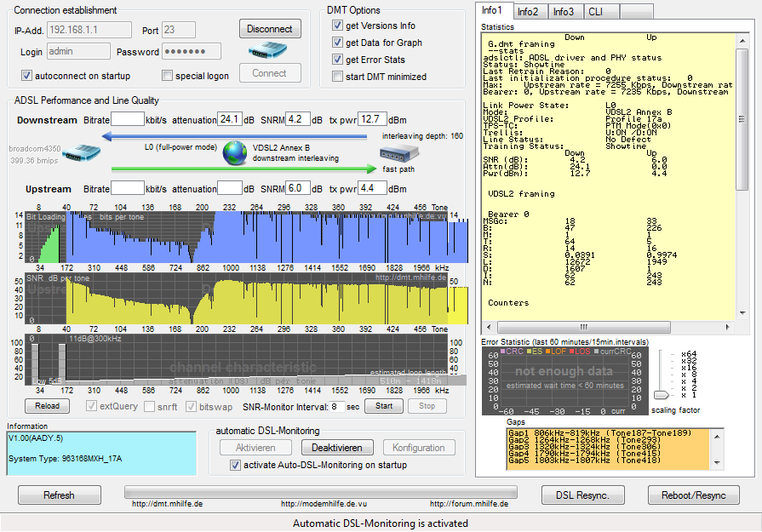Check the snrft checkbox
This screenshot has width=762, height=532.
(x=150, y=406)
